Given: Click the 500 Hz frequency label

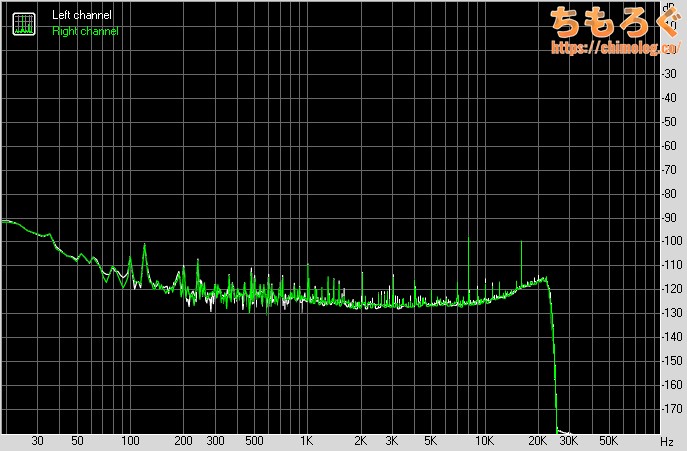Looking at the screenshot, I should pos(254,441).
